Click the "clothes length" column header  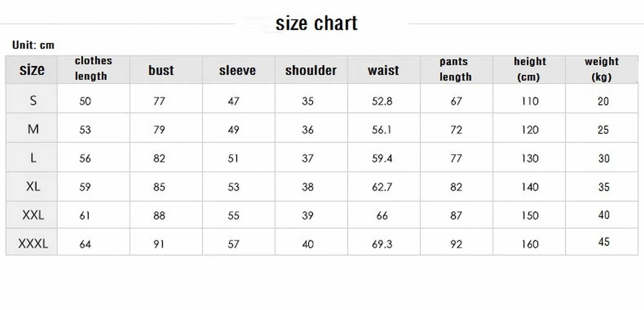[93, 69]
